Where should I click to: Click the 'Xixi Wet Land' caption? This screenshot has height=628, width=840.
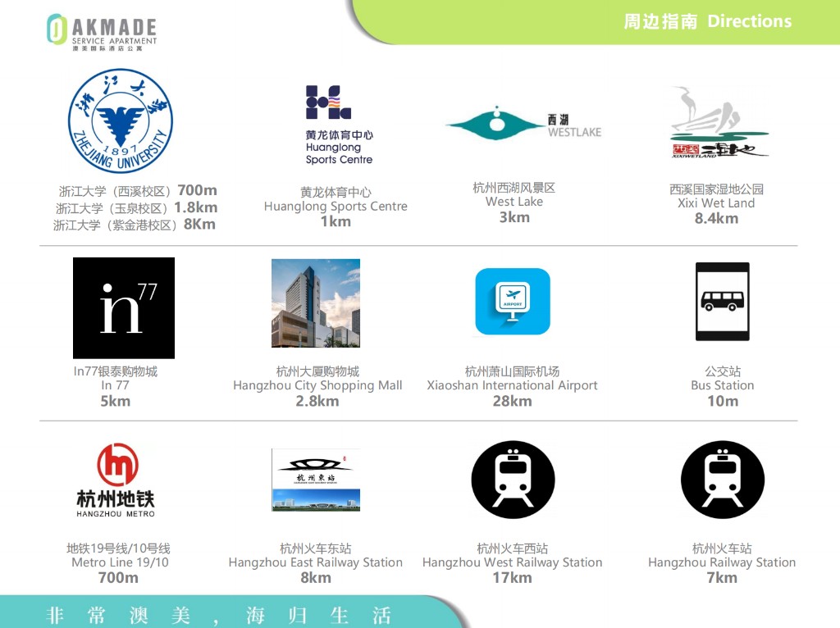(x=716, y=203)
